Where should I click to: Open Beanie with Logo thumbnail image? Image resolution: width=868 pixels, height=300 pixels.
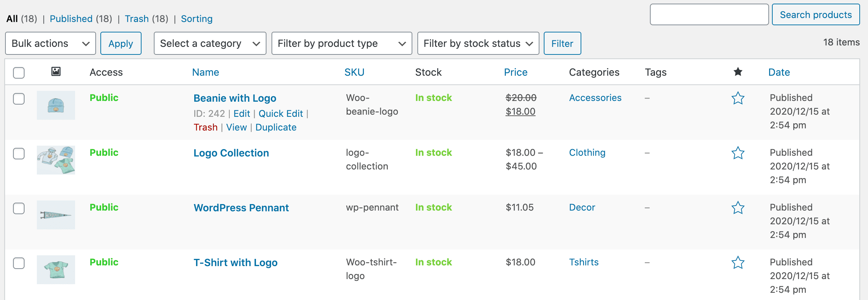click(56, 105)
